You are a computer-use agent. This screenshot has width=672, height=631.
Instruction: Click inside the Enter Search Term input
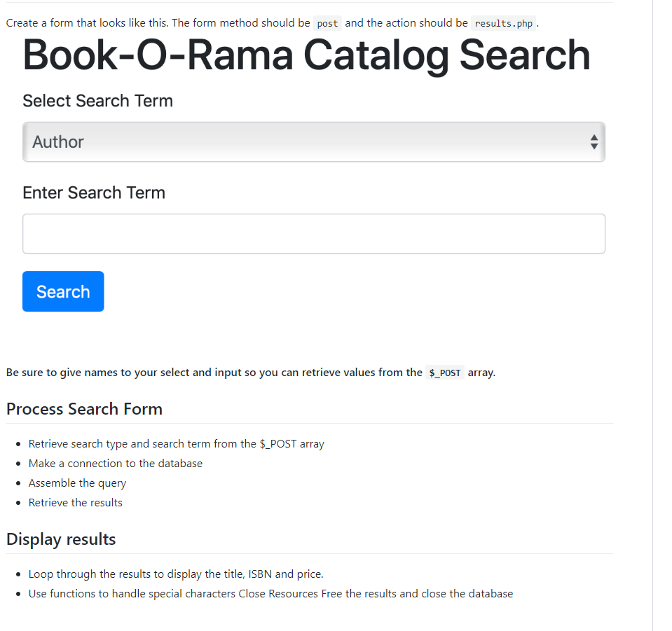pyautogui.click(x=313, y=233)
